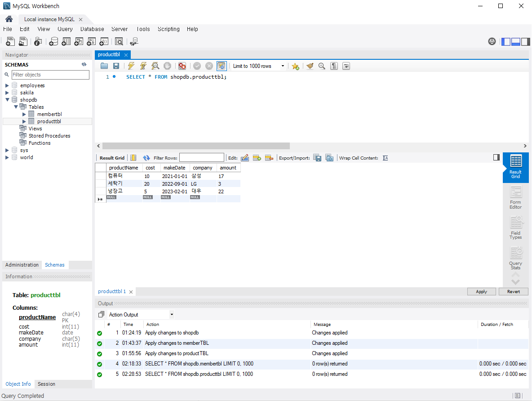Reconnect to DBMS icon
The image size is (532, 401).
click(x=134, y=41)
